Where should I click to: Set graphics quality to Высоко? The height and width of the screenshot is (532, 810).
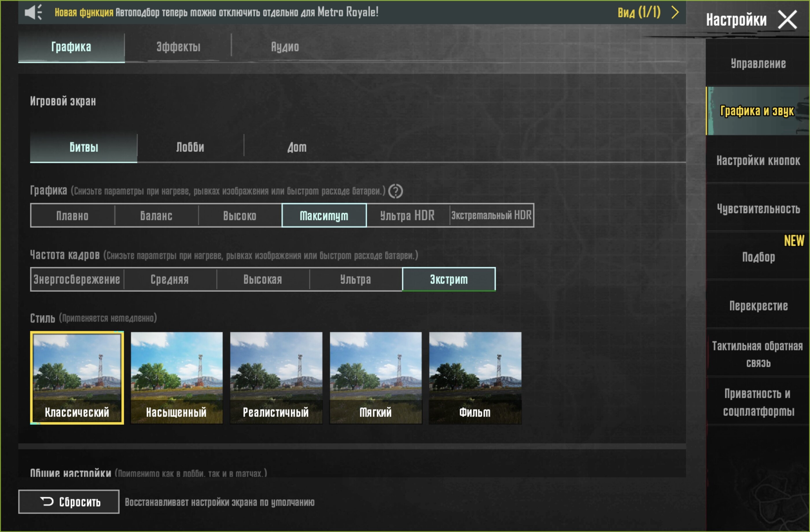click(240, 216)
